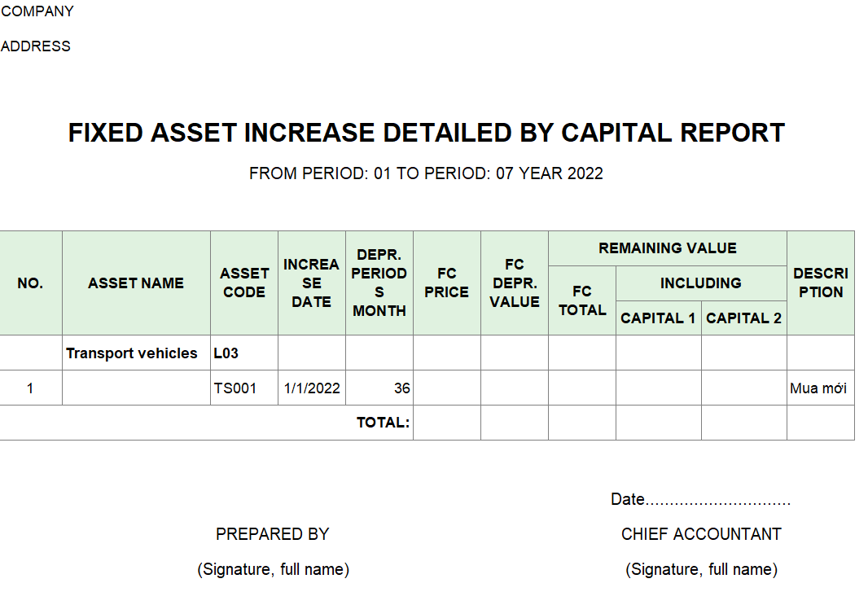Click the ADDRESS label
Screen dimensions: 868x605
pos(36,46)
